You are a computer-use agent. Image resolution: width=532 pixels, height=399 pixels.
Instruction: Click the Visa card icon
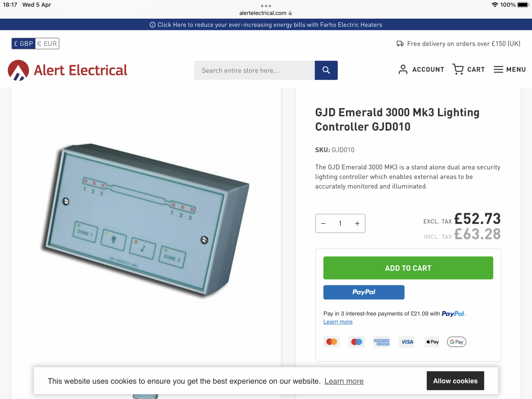407,342
